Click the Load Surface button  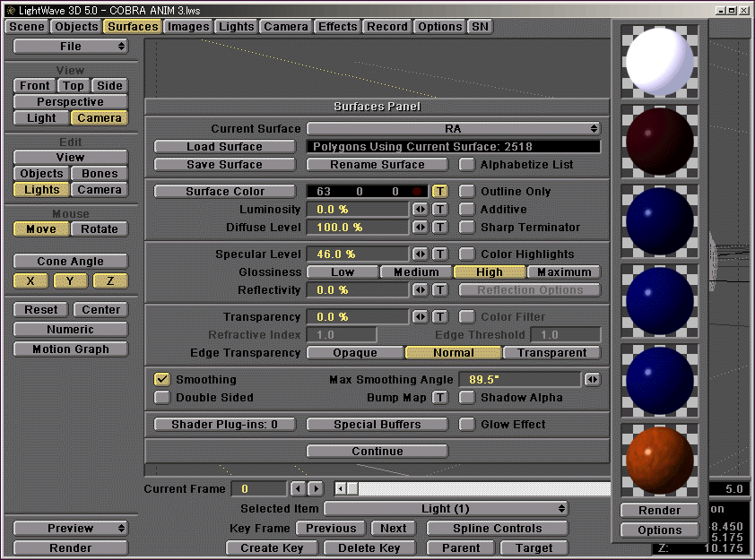point(225,147)
